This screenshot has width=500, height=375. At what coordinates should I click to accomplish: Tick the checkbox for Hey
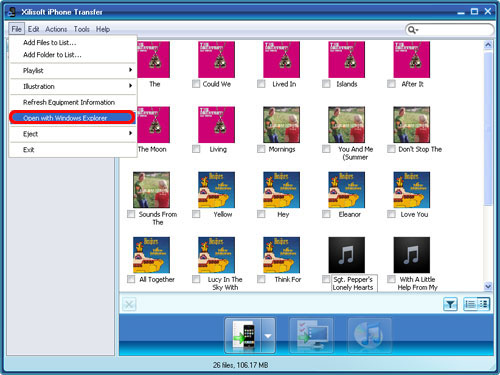pyautogui.click(x=261, y=214)
